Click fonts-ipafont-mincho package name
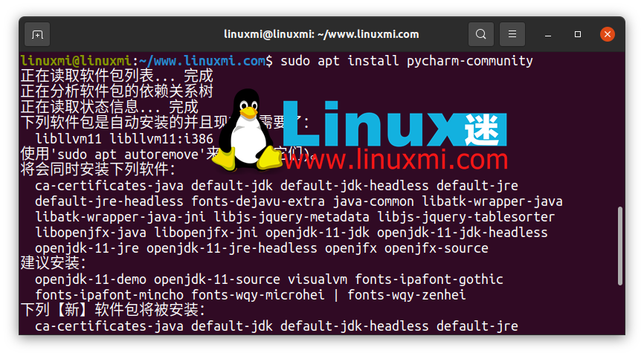644x356 pixels. (x=109, y=295)
